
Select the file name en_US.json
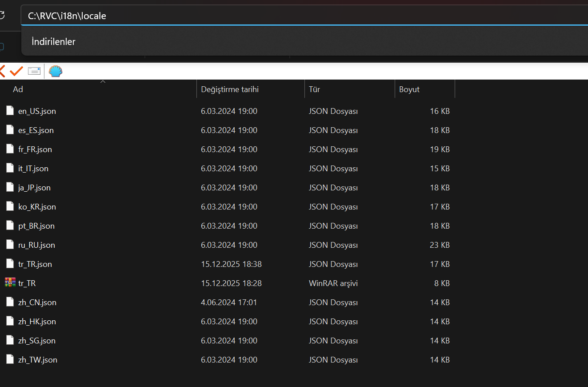coord(37,111)
